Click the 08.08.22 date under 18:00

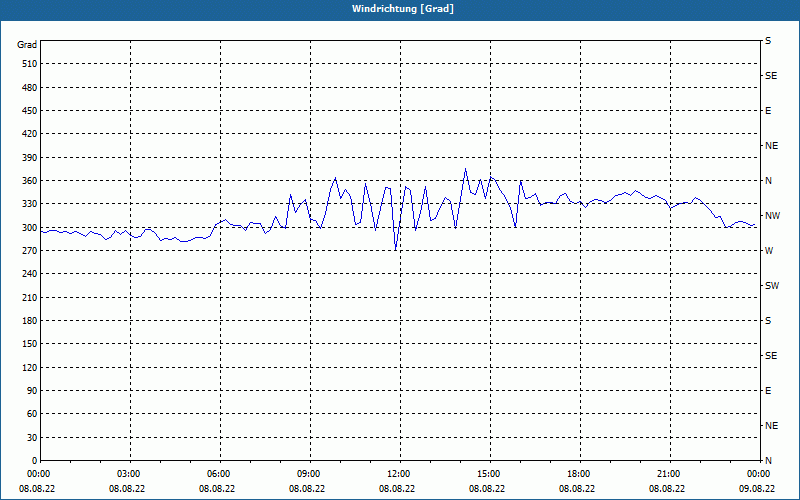577,489
